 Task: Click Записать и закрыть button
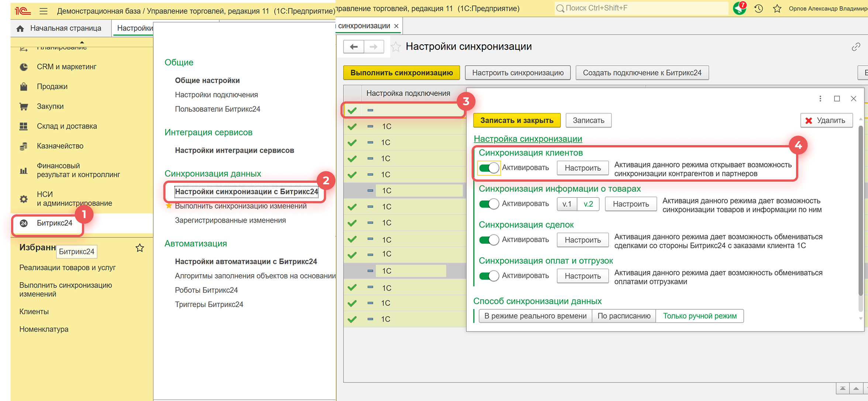coord(517,120)
